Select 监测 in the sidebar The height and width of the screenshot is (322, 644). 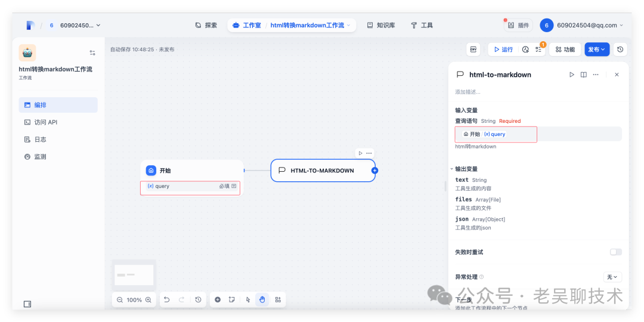(x=58, y=157)
